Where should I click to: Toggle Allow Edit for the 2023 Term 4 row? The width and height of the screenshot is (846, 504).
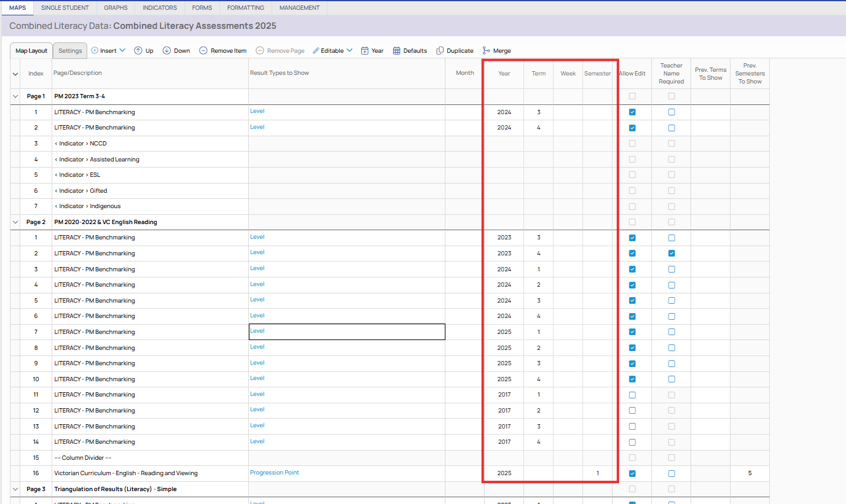(x=632, y=254)
